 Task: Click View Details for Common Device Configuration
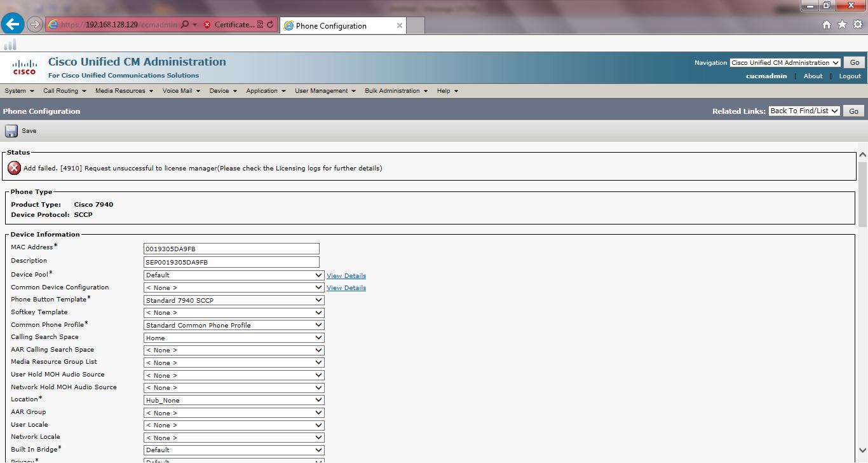click(x=346, y=287)
